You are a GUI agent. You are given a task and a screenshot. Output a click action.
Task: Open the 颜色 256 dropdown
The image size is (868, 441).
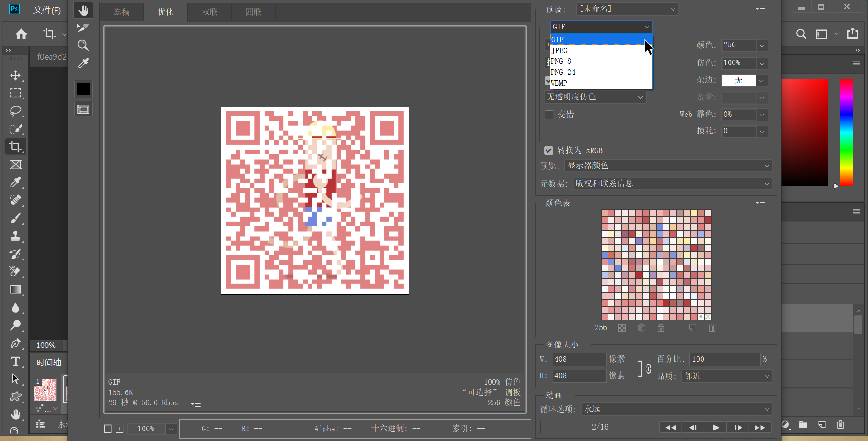coord(761,45)
